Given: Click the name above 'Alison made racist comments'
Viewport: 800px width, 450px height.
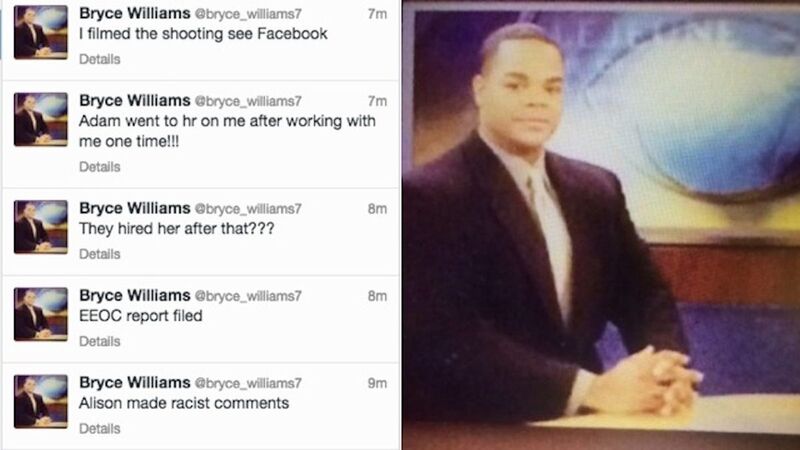Looking at the screenshot, I should [135, 383].
